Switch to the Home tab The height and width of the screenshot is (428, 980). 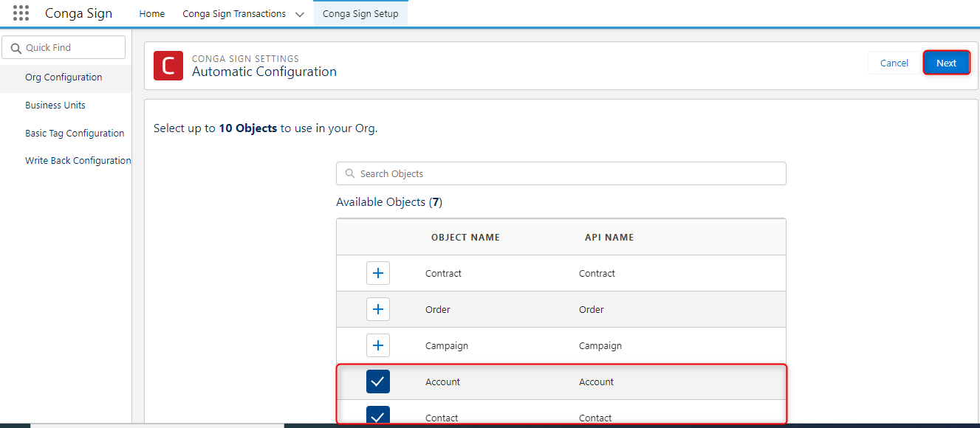pyautogui.click(x=151, y=13)
